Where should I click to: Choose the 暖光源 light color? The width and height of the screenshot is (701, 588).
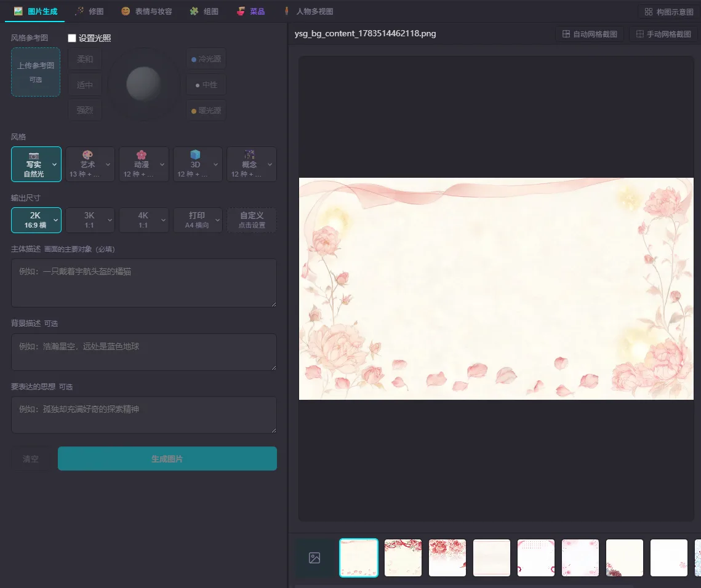pyautogui.click(x=206, y=110)
